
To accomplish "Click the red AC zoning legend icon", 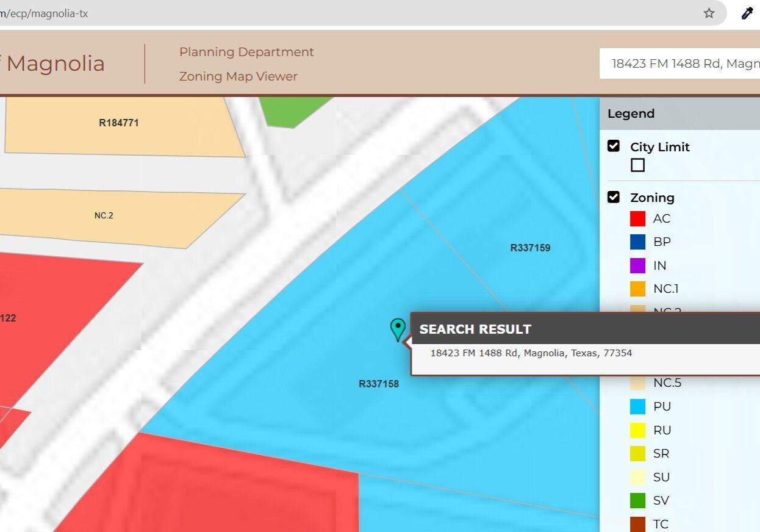I will (638, 218).
